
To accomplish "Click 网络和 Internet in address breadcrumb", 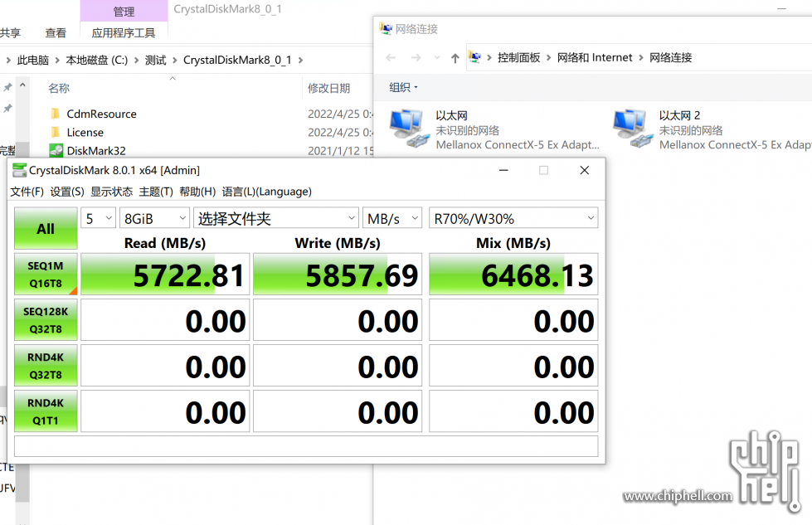I will click(x=595, y=57).
